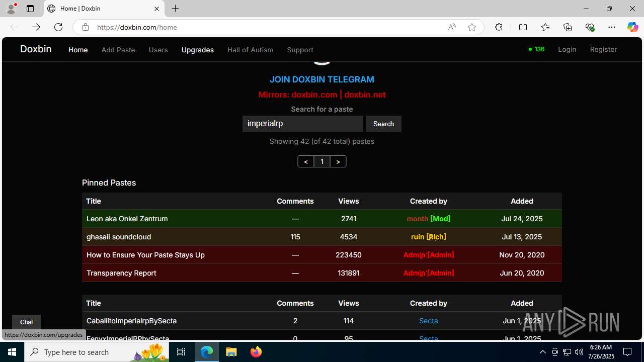
Task: Start the Read aloud icon in address bar
Action: point(452,27)
